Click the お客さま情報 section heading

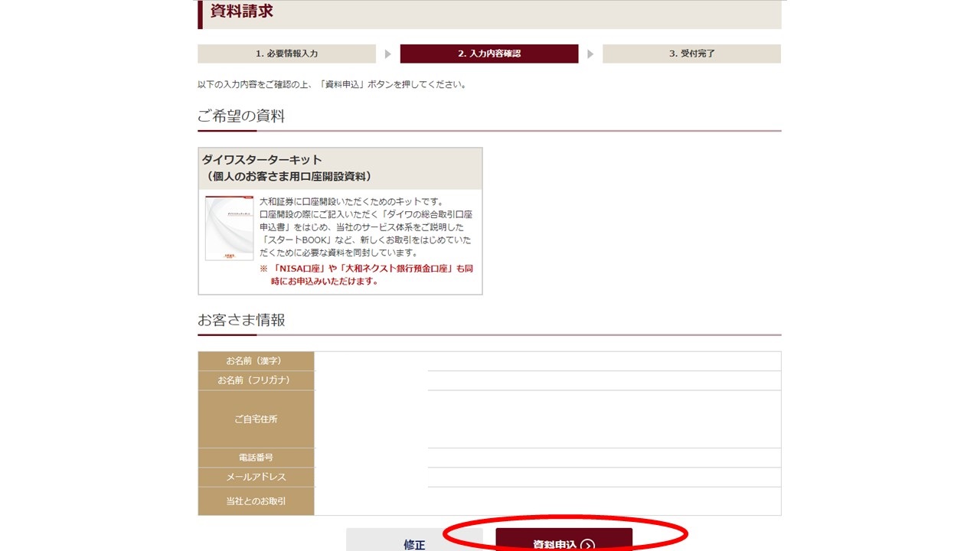pos(241,320)
